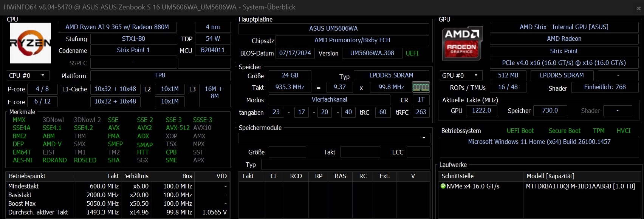Click the GPU clock value 1222.0

point(481,111)
